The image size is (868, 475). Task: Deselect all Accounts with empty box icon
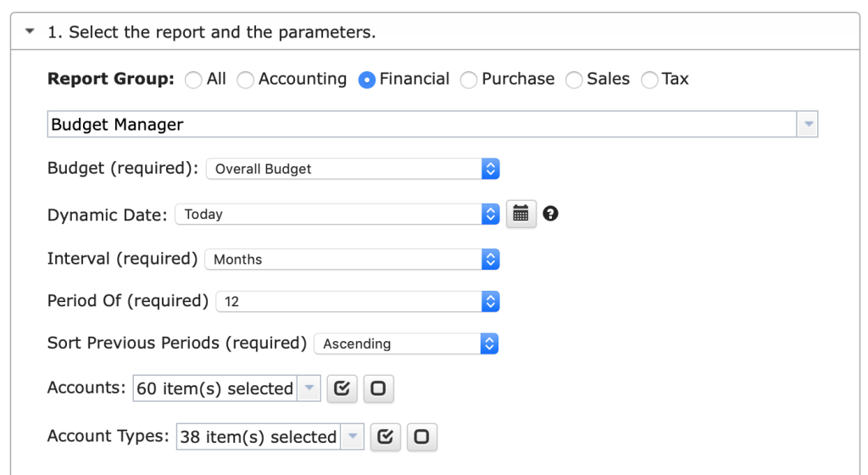click(379, 388)
